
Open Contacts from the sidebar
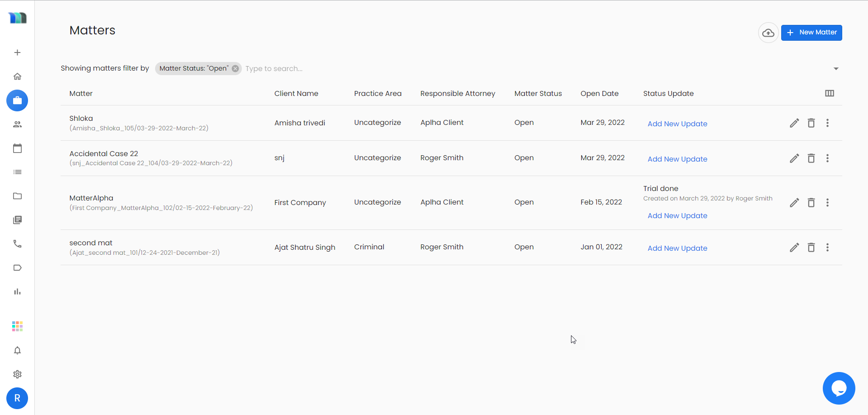pos(17,124)
